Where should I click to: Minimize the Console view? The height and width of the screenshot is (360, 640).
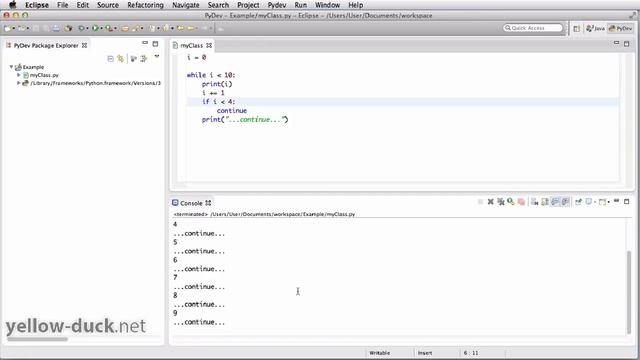tap(616, 201)
